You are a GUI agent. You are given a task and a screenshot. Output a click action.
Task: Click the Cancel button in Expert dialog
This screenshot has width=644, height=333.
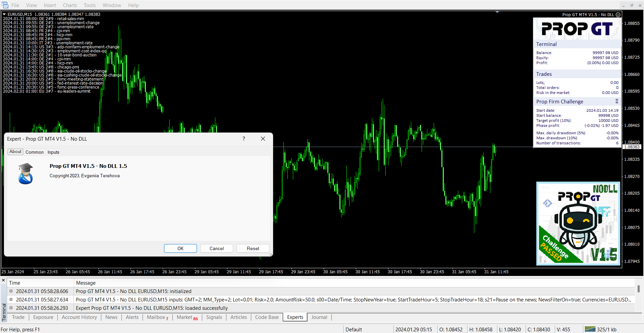(217, 248)
